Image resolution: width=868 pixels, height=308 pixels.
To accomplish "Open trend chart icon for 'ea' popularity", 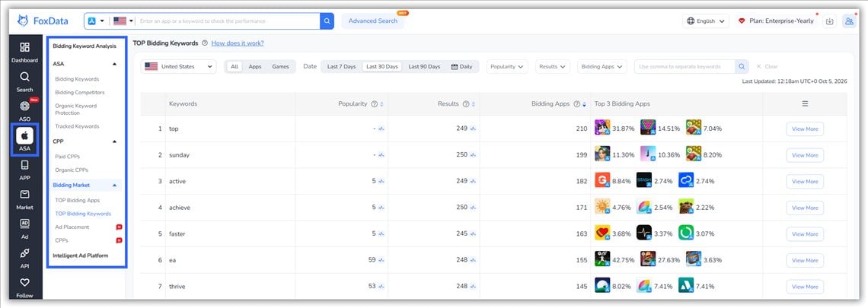I will (381, 260).
